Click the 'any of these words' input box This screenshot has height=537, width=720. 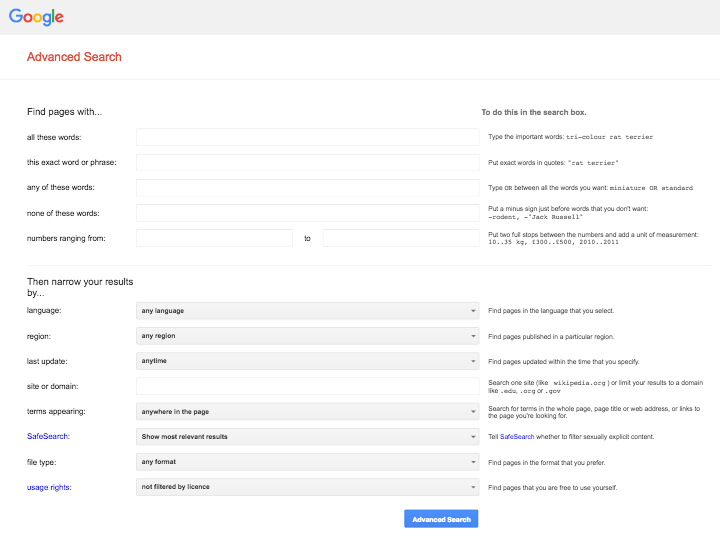point(307,187)
